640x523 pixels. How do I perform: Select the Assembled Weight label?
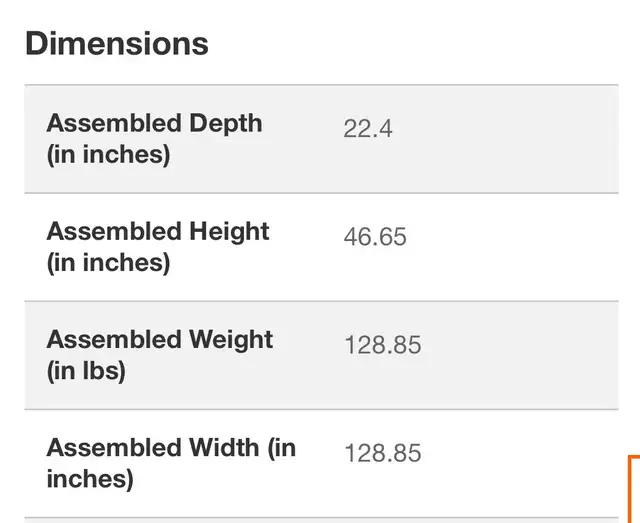click(x=160, y=355)
